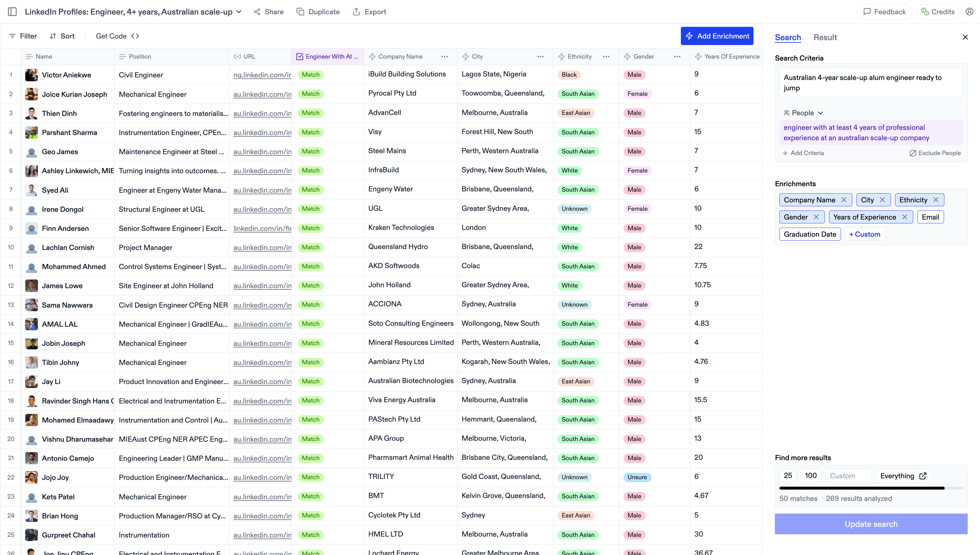Edit the purple criteria text
This screenshot has width=980, height=555.
click(x=871, y=133)
